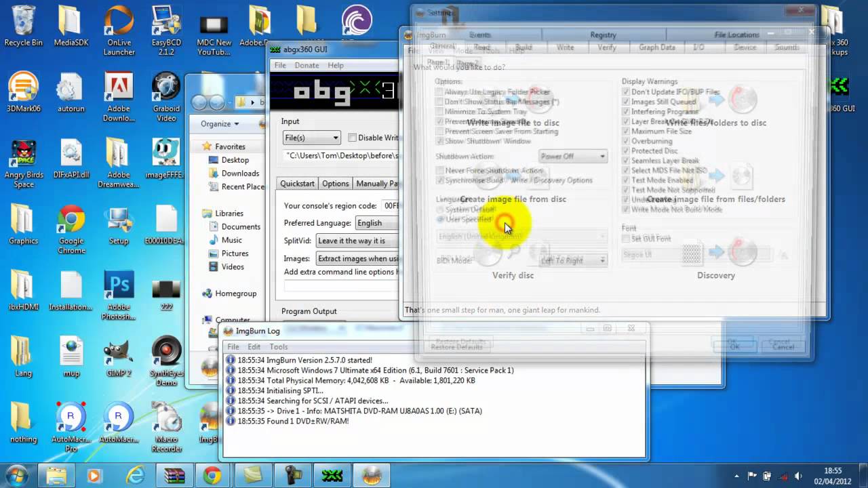Launch OnLive Launcher from desktop
Screen dimensions: 868x488
pyautogui.click(x=119, y=30)
